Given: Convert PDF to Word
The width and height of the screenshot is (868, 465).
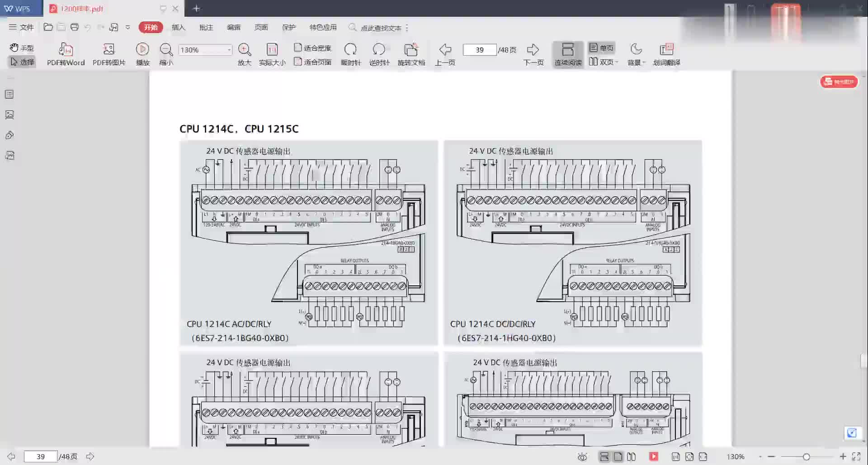Looking at the screenshot, I should pos(66,54).
